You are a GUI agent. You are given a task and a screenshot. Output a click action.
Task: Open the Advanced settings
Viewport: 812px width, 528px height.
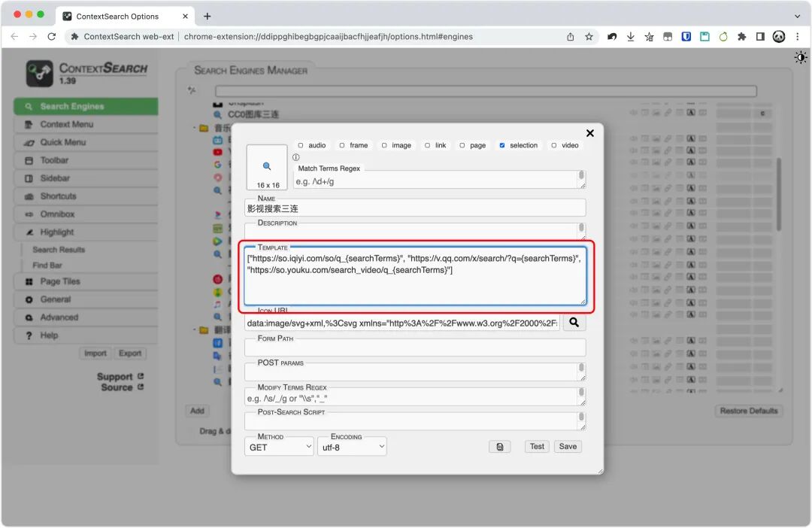[x=86, y=317]
